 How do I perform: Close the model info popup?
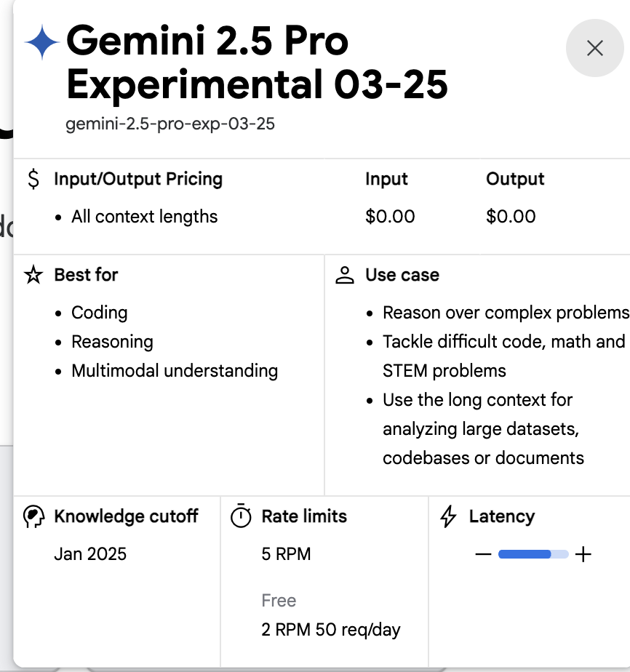(594, 48)
